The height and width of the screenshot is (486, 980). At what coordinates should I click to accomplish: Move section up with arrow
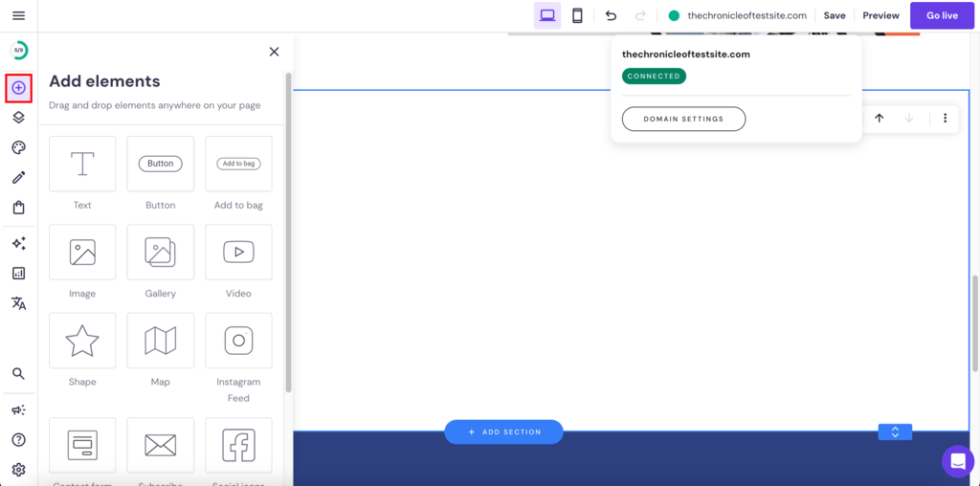pyautogui.click(x=880, y=119)
